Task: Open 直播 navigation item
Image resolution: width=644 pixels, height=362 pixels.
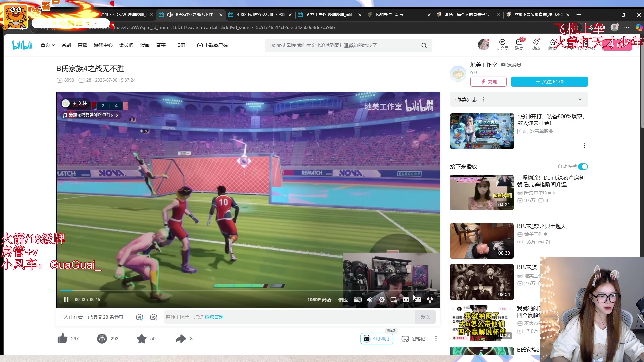Action: pos(83,45)
